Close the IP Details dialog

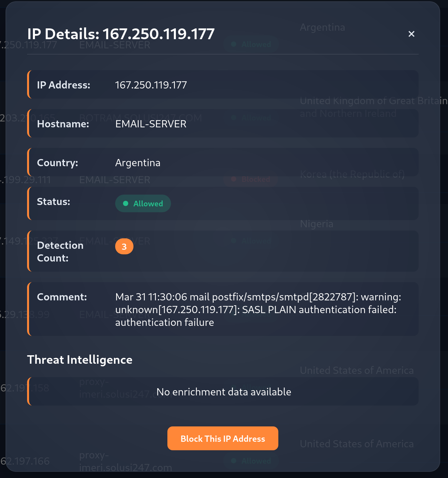click(411, 34)
